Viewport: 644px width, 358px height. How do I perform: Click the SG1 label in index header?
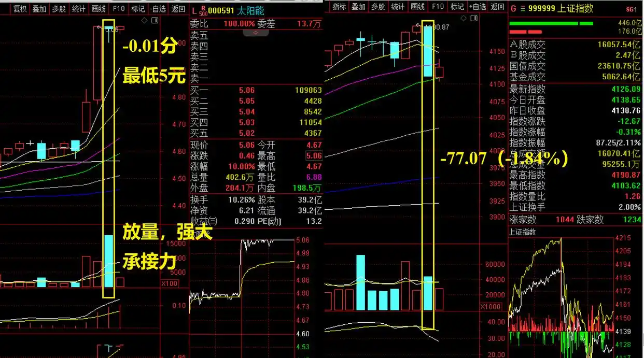pos(632,9)
